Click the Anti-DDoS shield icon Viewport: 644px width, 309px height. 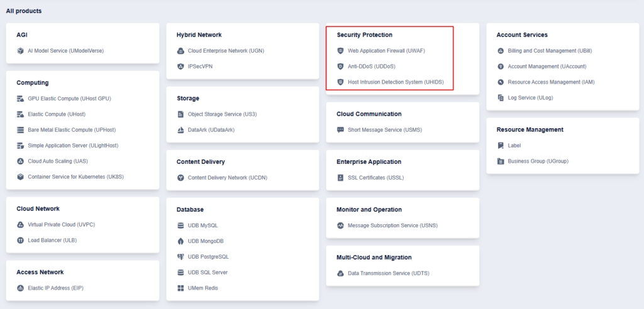click(340, 67)
